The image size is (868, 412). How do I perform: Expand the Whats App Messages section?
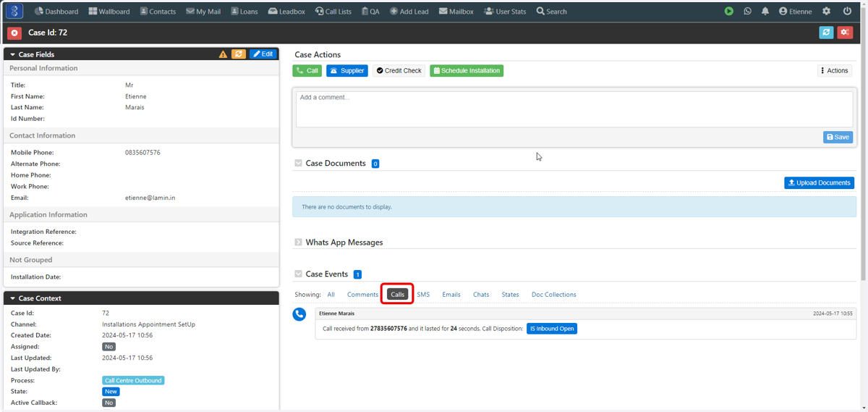[x=298, y=243]
